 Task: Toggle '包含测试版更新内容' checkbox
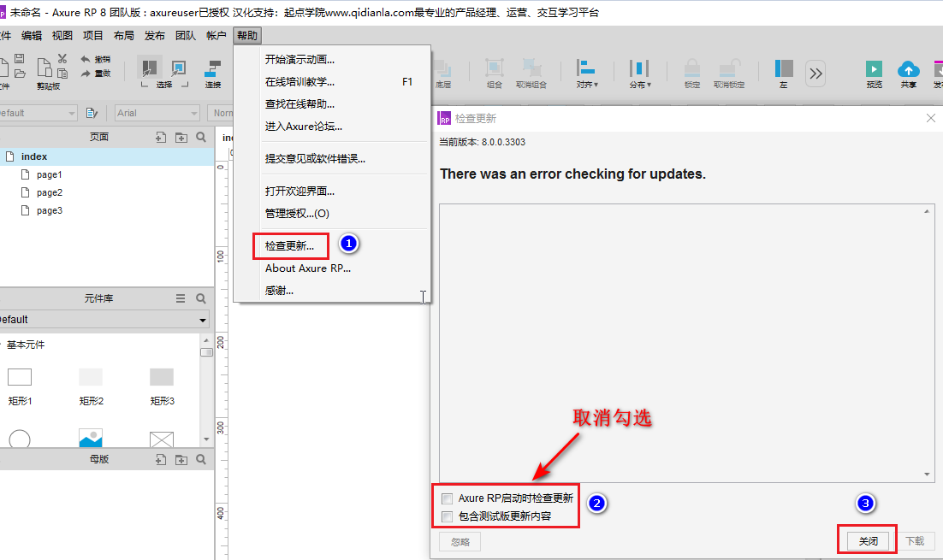[447, 516]
